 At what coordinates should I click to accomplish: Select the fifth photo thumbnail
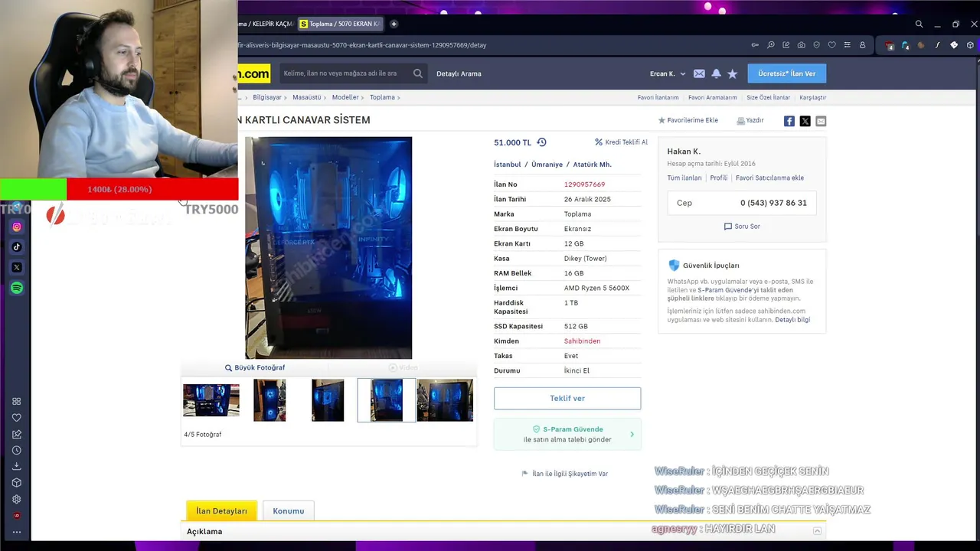(x=445, y=400)
